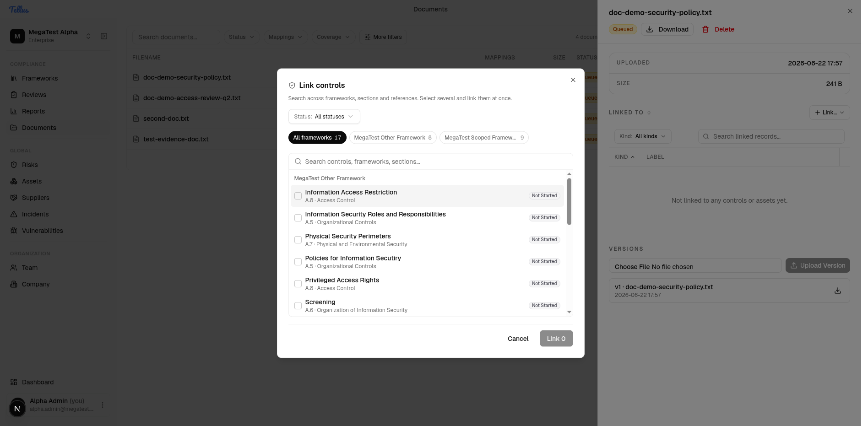The image size is (868, 426).
Task: Open the Incidents page
Action: pyautogui.click(x=35, y=214)
